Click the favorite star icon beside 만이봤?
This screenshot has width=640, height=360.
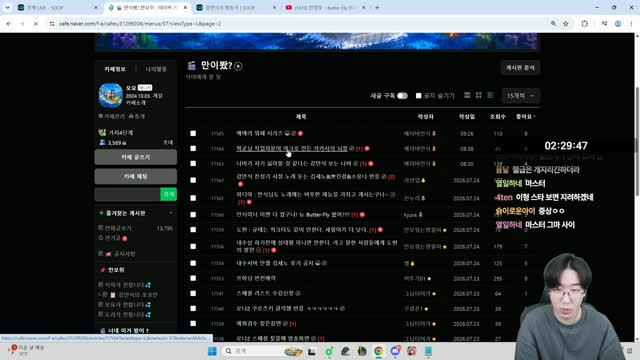[x=238, y=66]
